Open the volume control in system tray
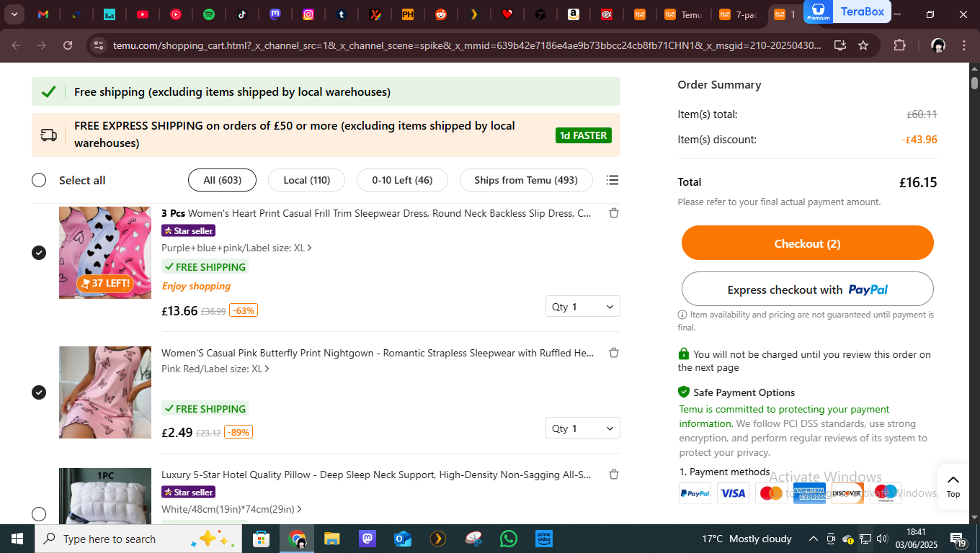This screenshot has height=553, width=980. [x=882, y=539]
